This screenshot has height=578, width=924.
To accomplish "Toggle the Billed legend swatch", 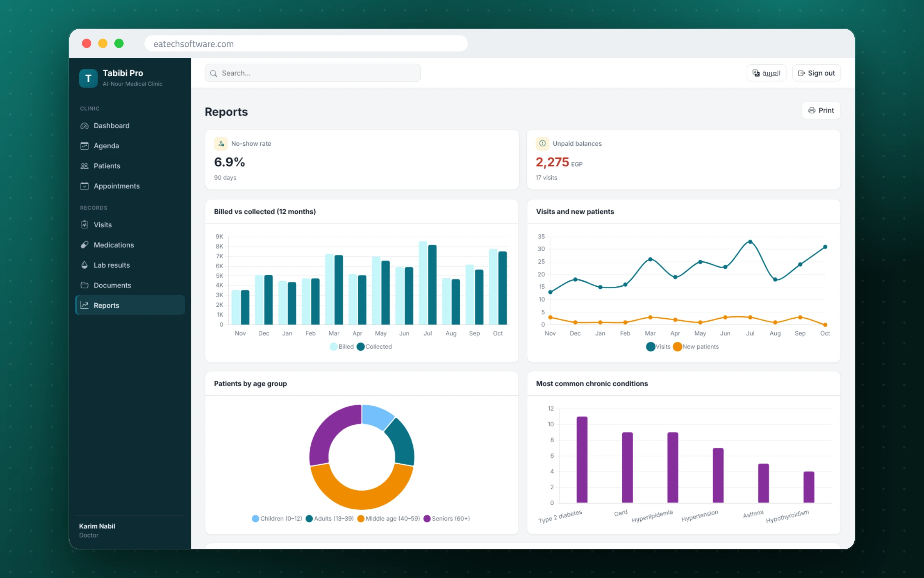I will pyautogui.click(x=333, y=346).
